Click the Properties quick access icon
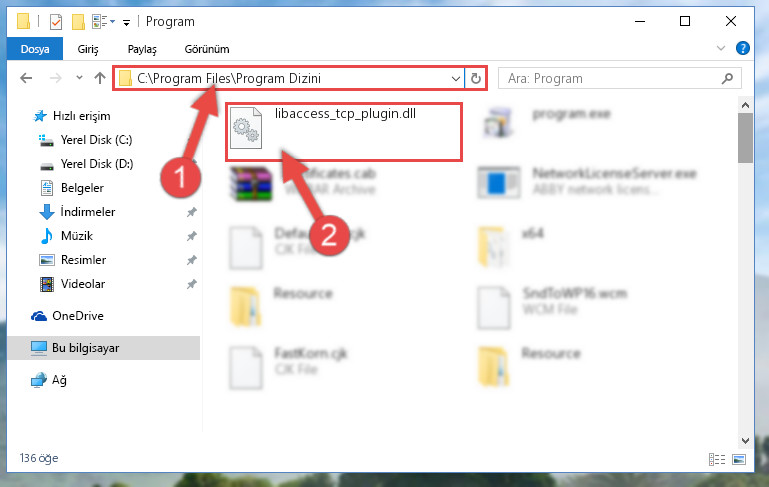The width and height of the screenshot is (769, 487). (56, 22)
